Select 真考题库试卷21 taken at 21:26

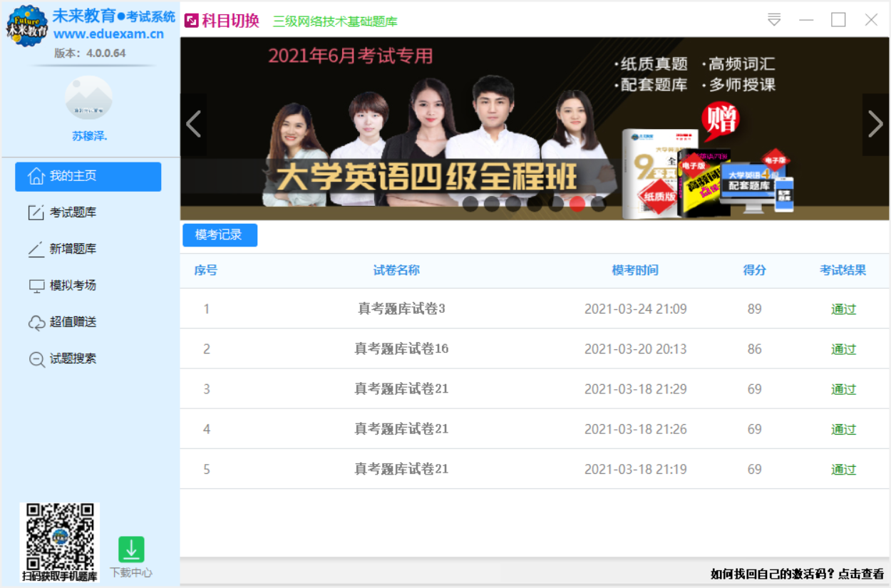click(535, 428)
